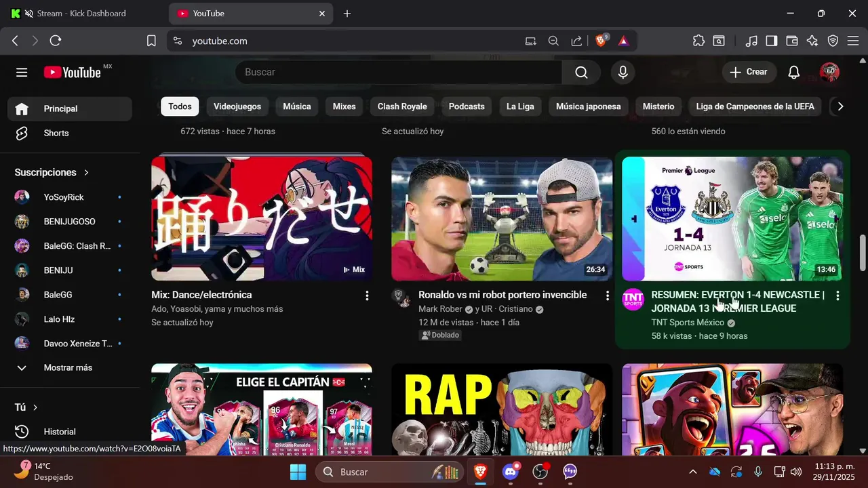The height and width of the screenshot is (488, 868).
Task: Select Liga de Campeones de la UEFA chip
Action: coord(755,106)
